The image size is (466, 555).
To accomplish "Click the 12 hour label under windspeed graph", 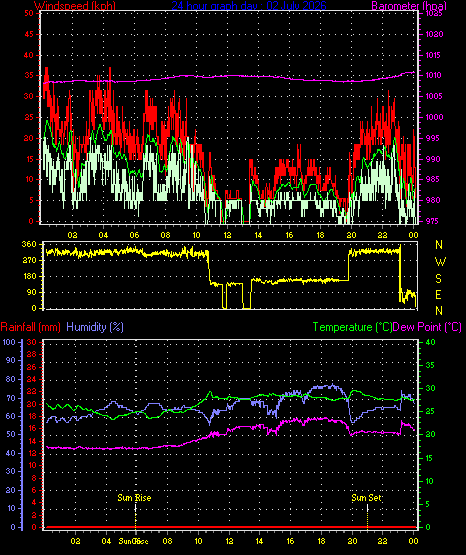I will [x=228, y=235].
